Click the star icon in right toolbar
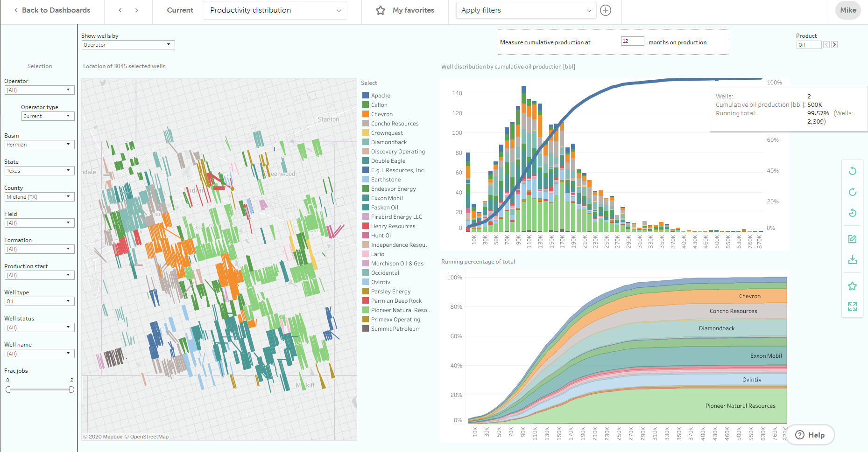Viewport: 868px width, 452px height. pyautogui.click(x=852, y=286)
